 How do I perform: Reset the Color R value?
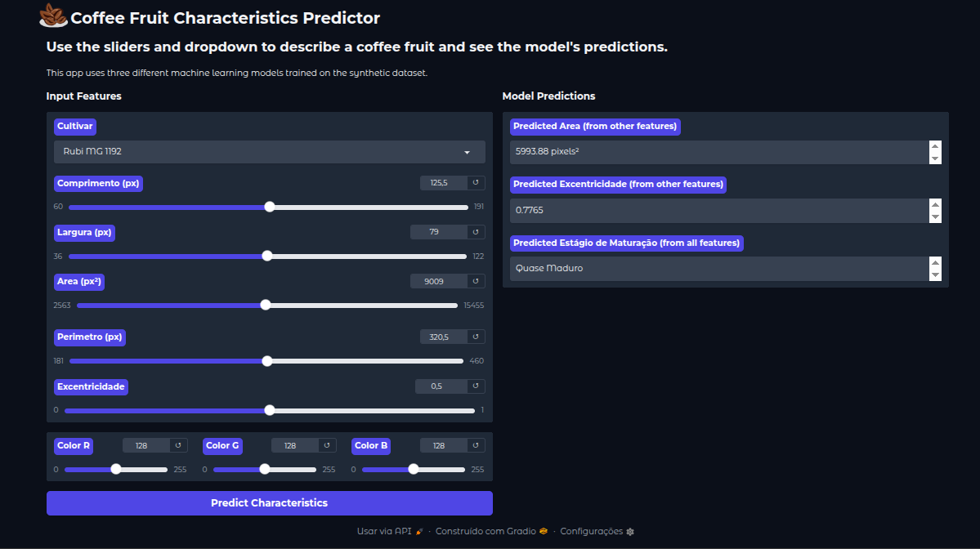pos(178,445)
